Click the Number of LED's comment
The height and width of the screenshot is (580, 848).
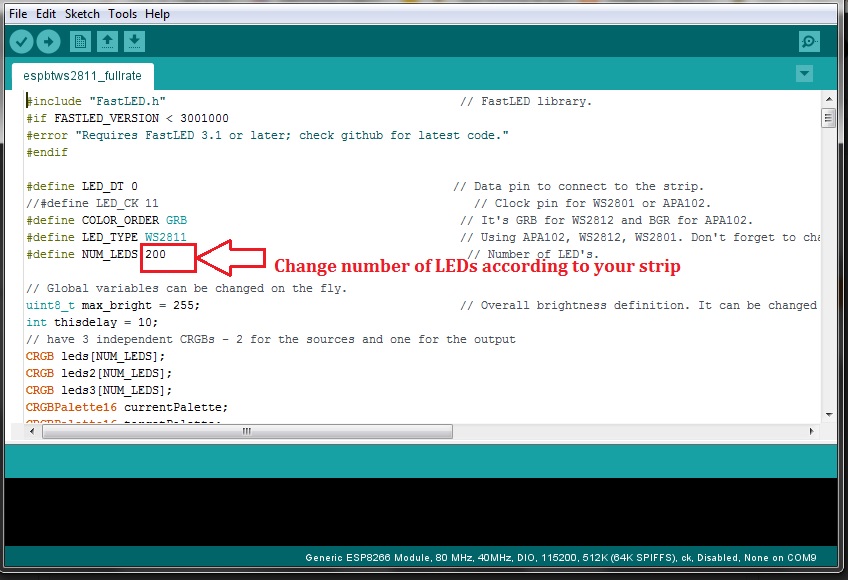pyautogui.click(x=533, y=254)
